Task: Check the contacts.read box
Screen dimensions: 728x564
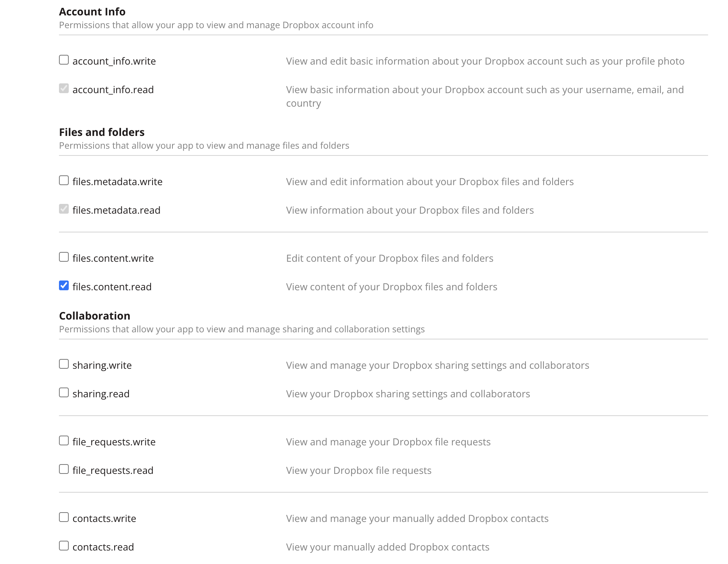Action: [64, 546]
